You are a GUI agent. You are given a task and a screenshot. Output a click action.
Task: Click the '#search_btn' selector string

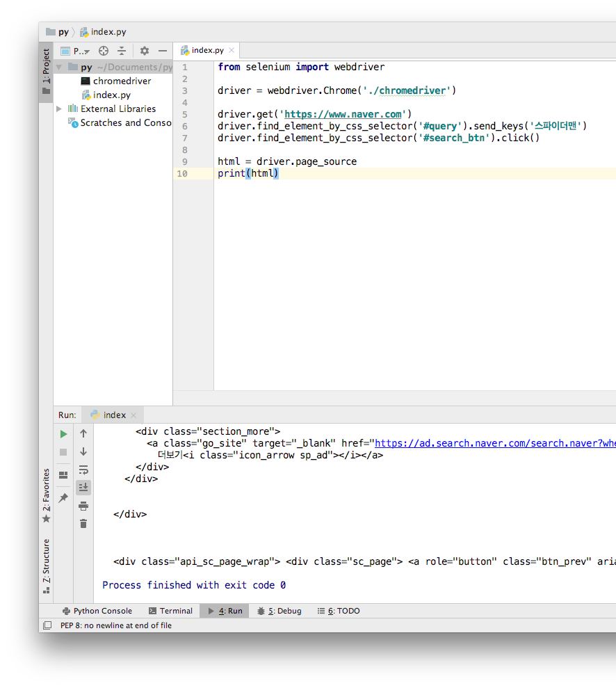pyautogui.click(x=454, y=138)
